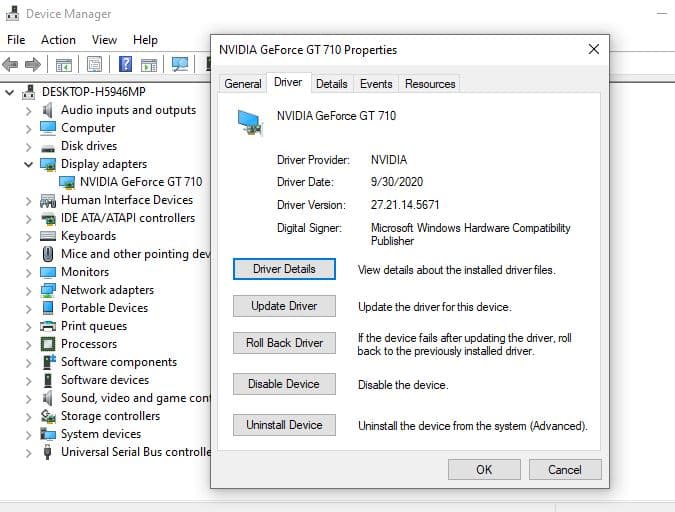The width and height of the screenshot is (675, 512).
Task: Click the Disable Device button
Action: pos(284,384)
